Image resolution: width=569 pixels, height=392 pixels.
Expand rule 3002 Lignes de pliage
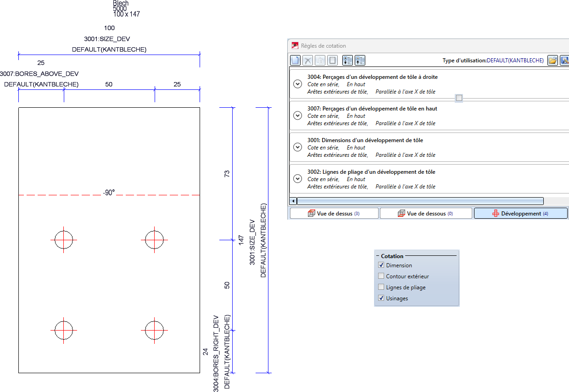point(297,179)
